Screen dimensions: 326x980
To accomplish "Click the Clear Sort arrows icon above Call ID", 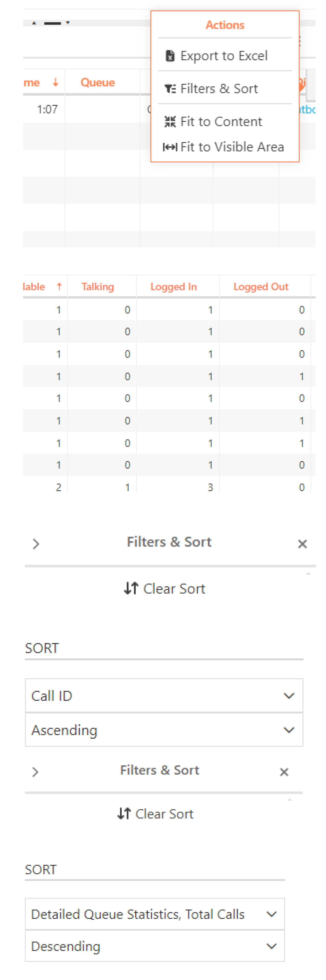I will click(131, 588).
